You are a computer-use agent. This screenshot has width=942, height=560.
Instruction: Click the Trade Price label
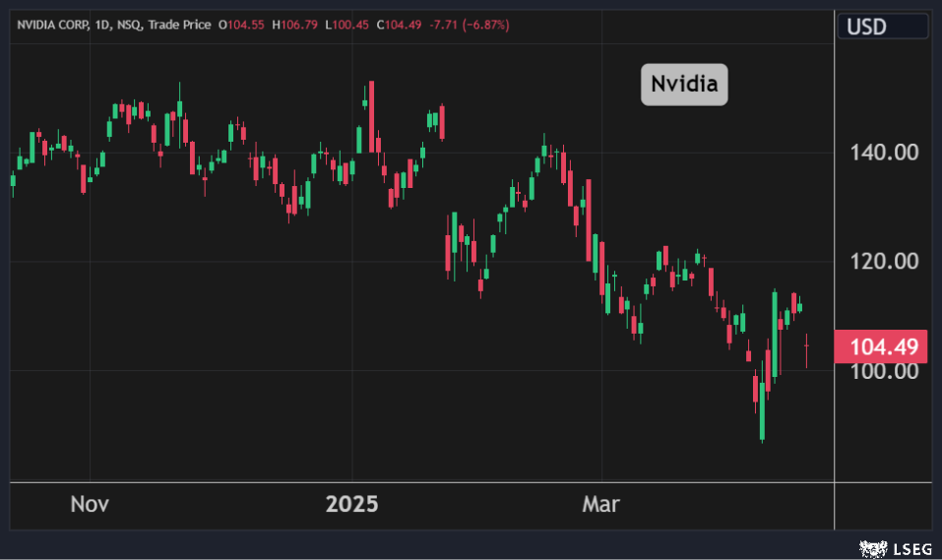179,25
